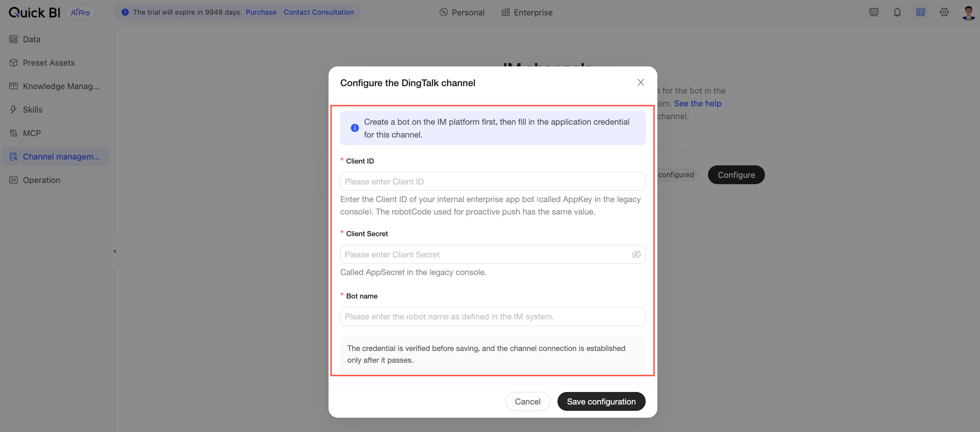Screen dimensions: 980x432
Task: Click the Quick BI logo
Action: [x=34, y=12]
